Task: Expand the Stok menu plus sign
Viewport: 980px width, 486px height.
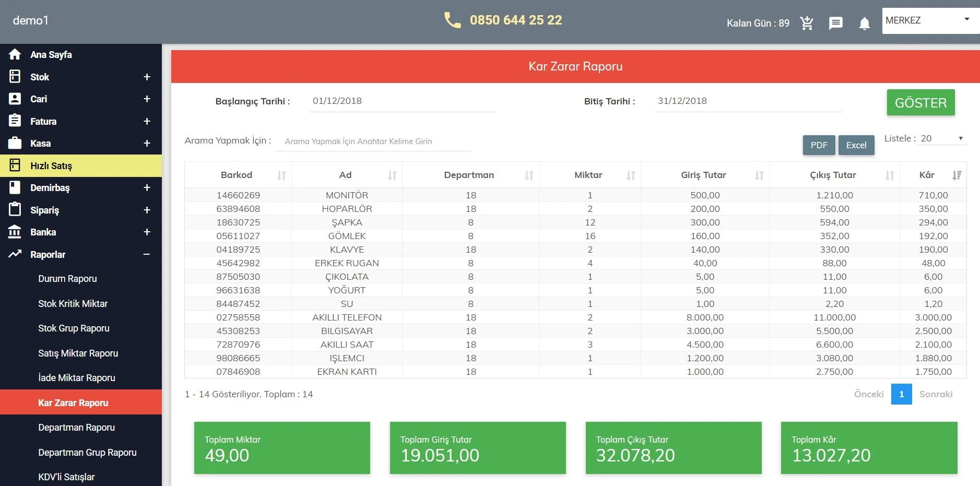Action: pos(147,77)
